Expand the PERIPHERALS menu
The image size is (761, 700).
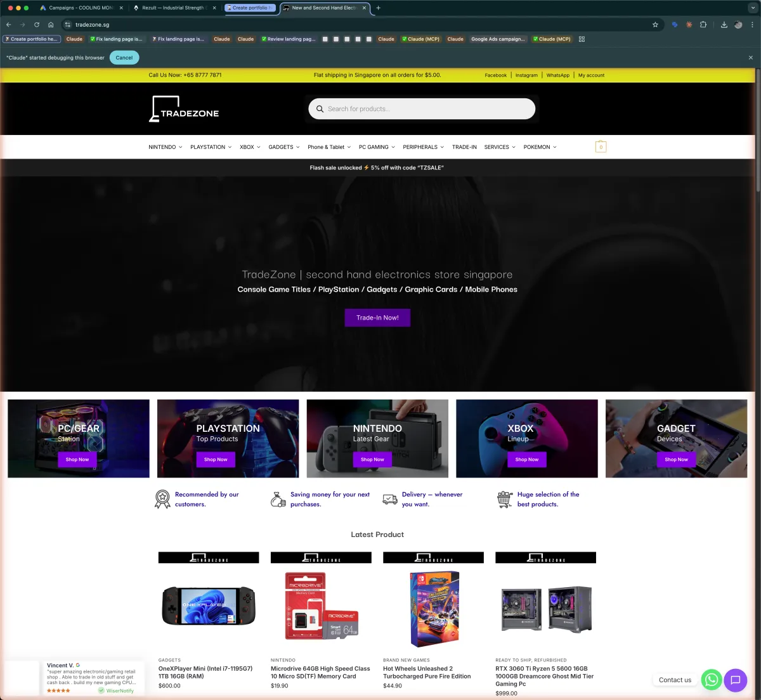click(x=424, y=147)
